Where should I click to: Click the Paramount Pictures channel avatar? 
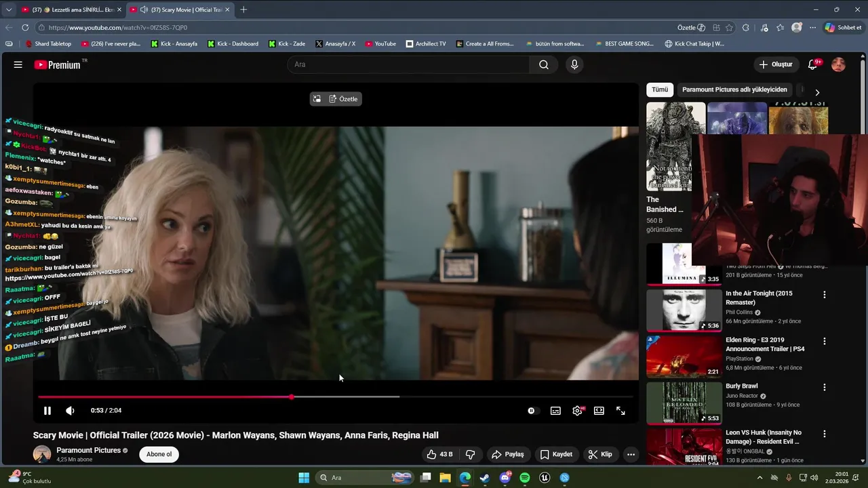click(x=42, y=454)
